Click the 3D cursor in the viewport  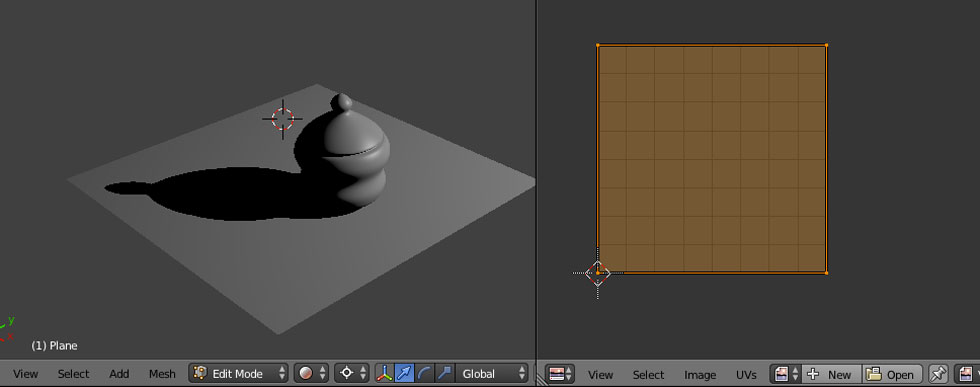282,119
